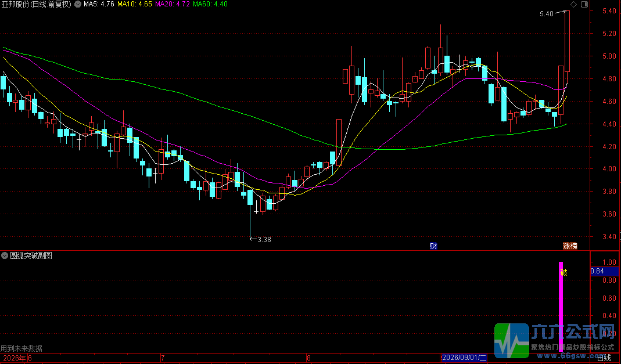Click the 3.38 lowest price label
The image size is (621, 364).
point(264,239)
